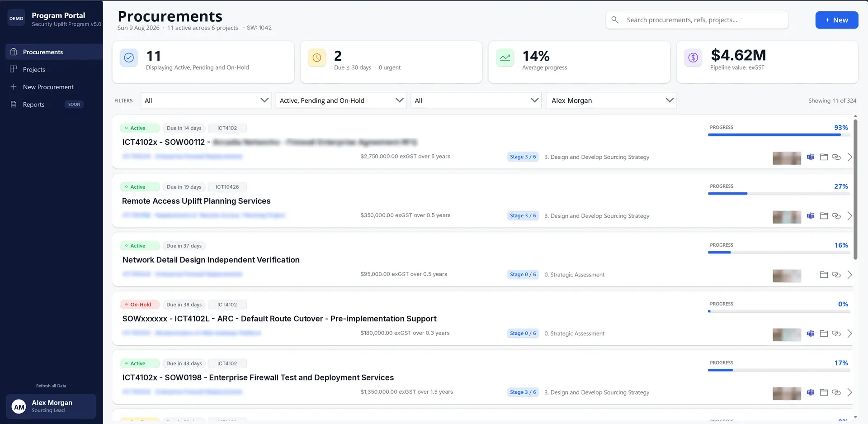The image size is (868, 424).
Task: Expand the ICT4102x - SOW00112 procurement chevron
Action: tap(849, 157)
